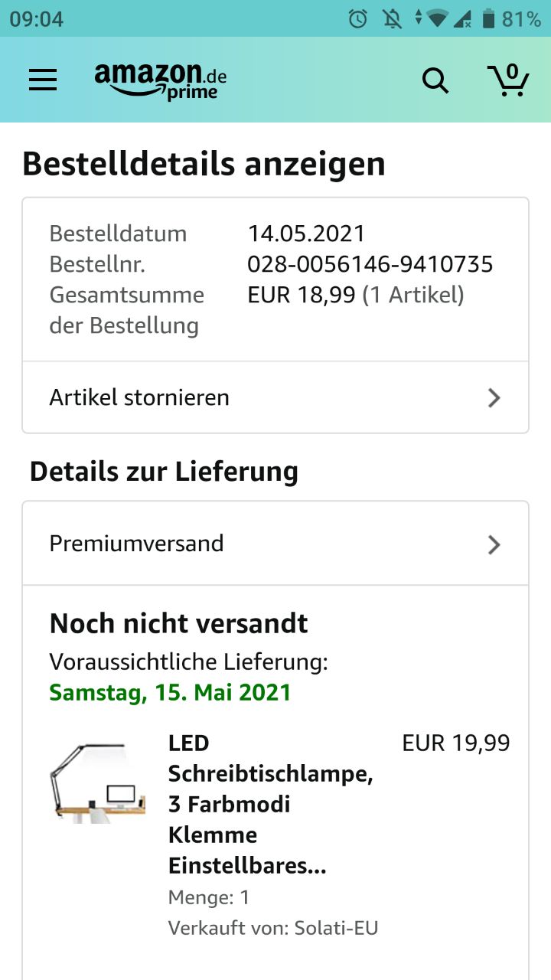Expand the Artikel stornieren chevron arrow
The height and width of the screenshot is (980, 551).
[494, 398]
